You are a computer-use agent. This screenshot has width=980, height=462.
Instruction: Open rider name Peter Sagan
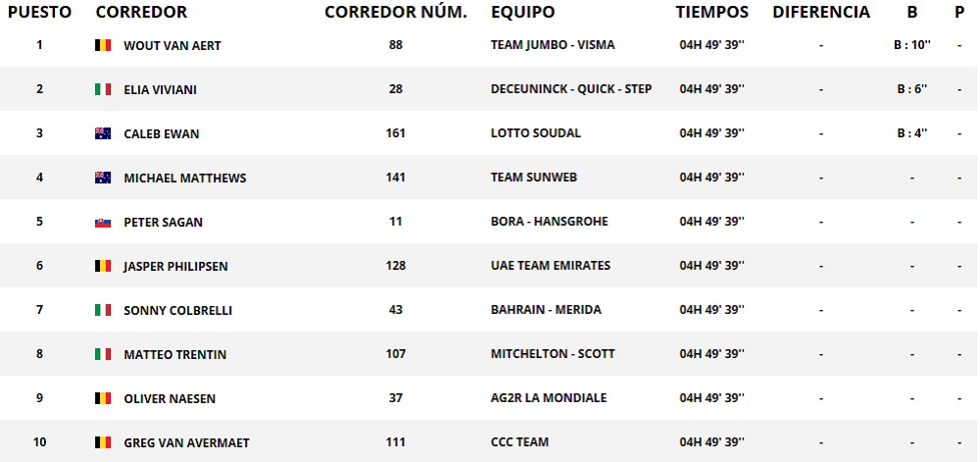tap(163, 222)
